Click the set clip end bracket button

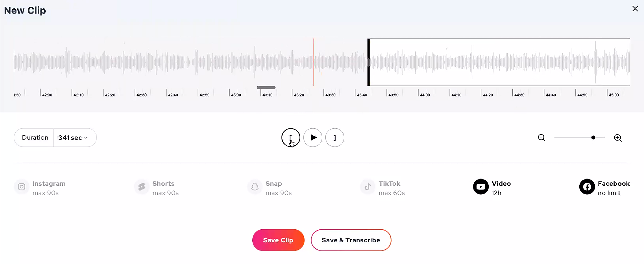click(x=335, y=138)
